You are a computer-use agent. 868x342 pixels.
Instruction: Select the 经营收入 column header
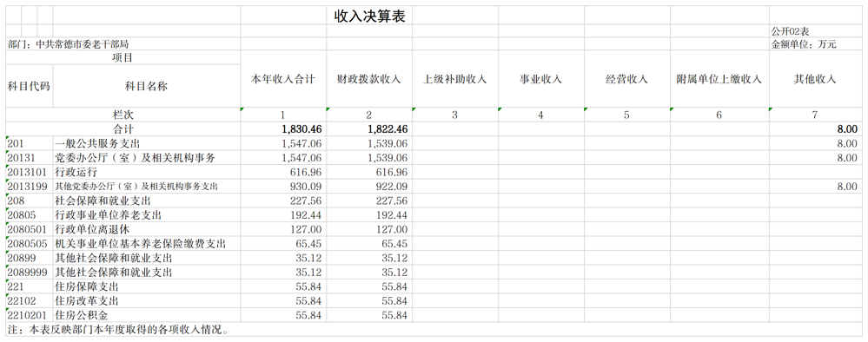[x=626, y=79]
